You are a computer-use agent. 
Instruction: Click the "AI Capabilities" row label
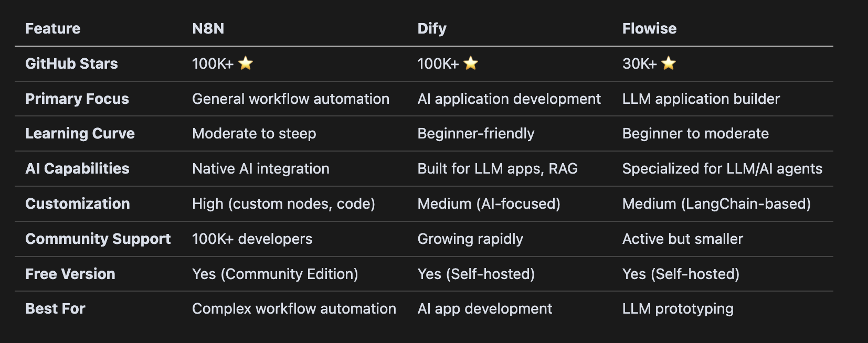click(x=77, y=168)
